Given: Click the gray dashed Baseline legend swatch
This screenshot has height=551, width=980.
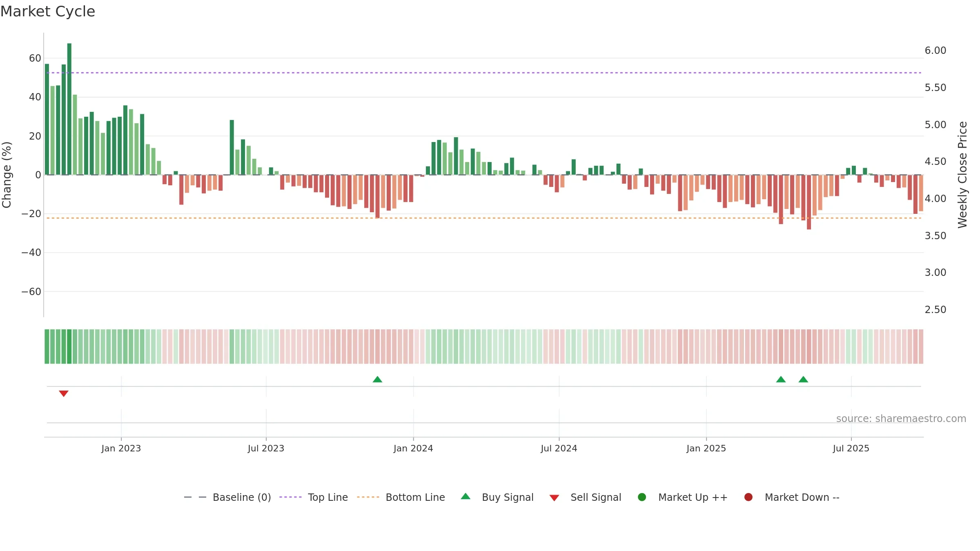Looking at the screenshot, I should click(195, 497).
